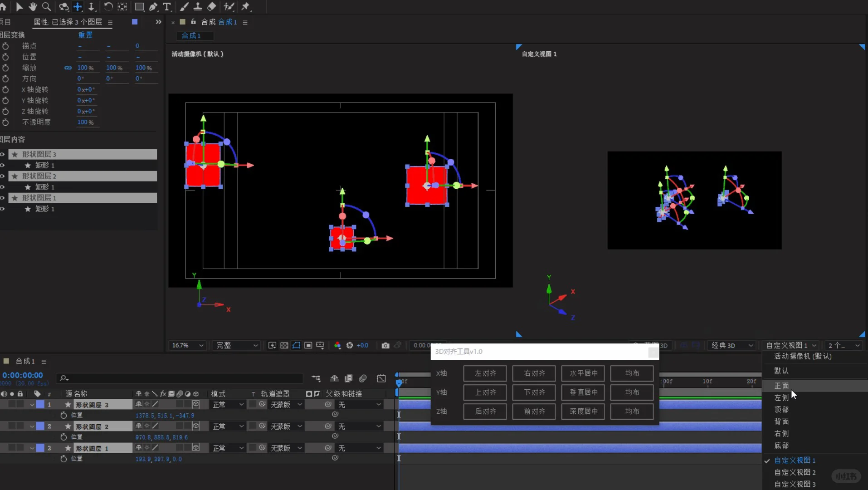Select the Puppet Pin tool
Image resolution: width=868 pixels, height=490 pixels.
click(246, 6)
